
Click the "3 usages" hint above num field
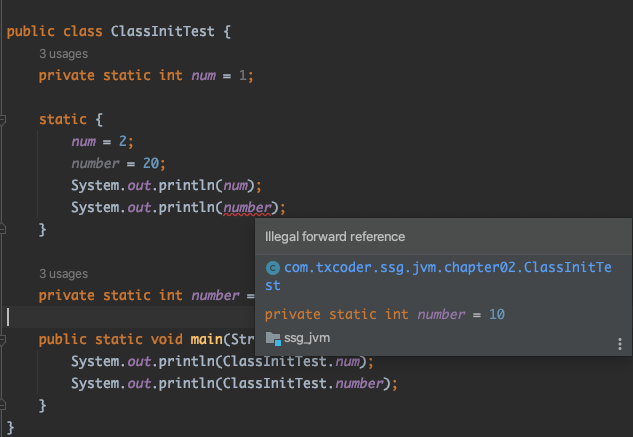tap(63, 52)
